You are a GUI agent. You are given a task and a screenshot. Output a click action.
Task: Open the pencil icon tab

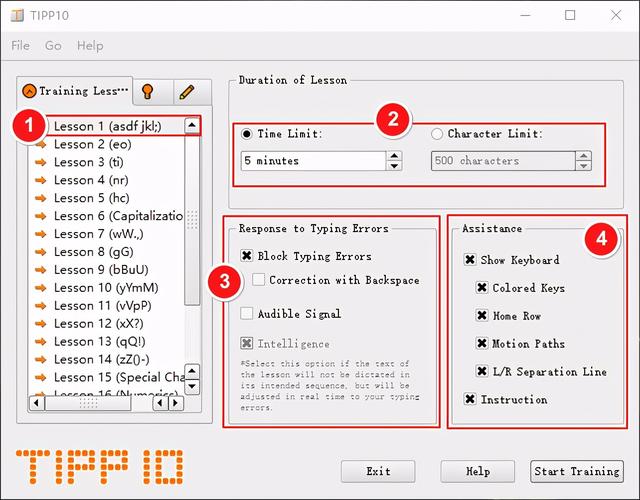tap(186, 92)
